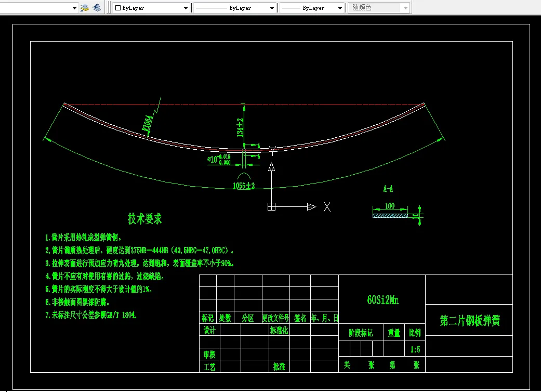Select the 重量 cell text
Screen dimensions: 541x392
[394, 333]
